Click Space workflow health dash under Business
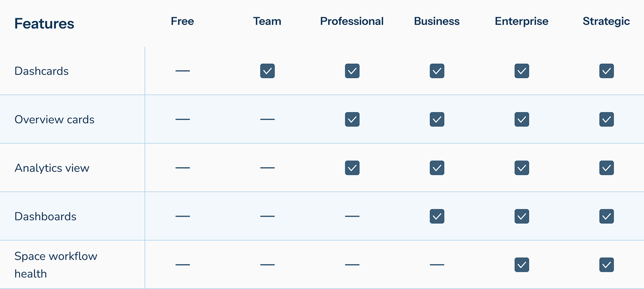This screenshot has height=289, width=644. [437, 265]
